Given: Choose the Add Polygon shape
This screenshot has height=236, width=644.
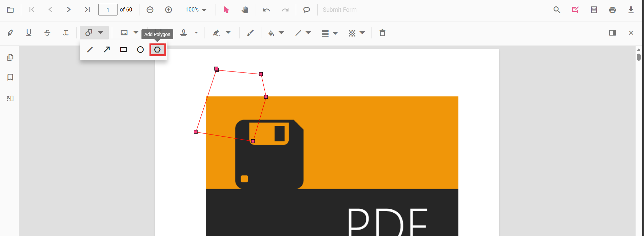Looking at the screenshot, I should [157, 50].
